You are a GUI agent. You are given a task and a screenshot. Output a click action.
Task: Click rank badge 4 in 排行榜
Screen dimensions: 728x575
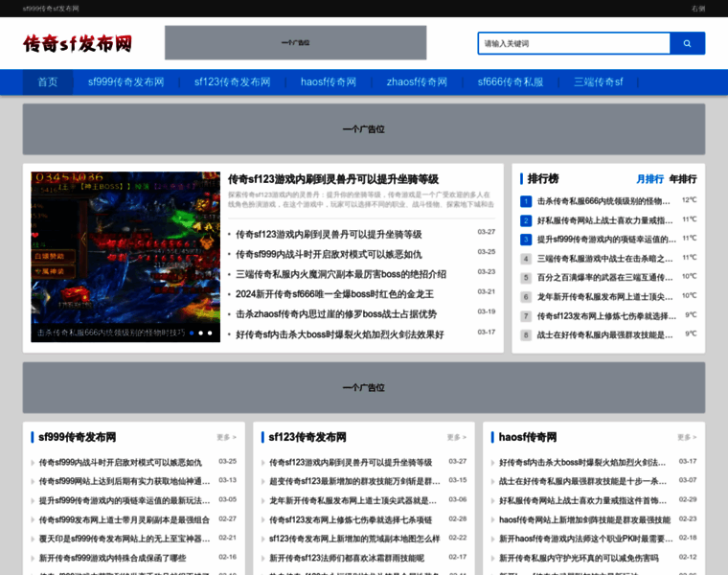pos(526,259)
